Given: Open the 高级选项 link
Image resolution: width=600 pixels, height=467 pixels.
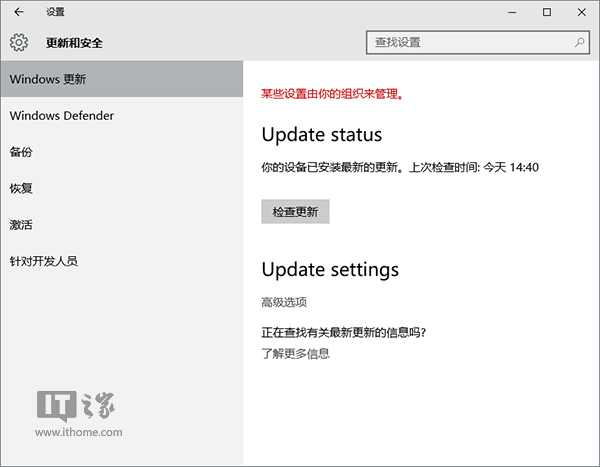Looking at the screenshot, I should pos(284,302).
